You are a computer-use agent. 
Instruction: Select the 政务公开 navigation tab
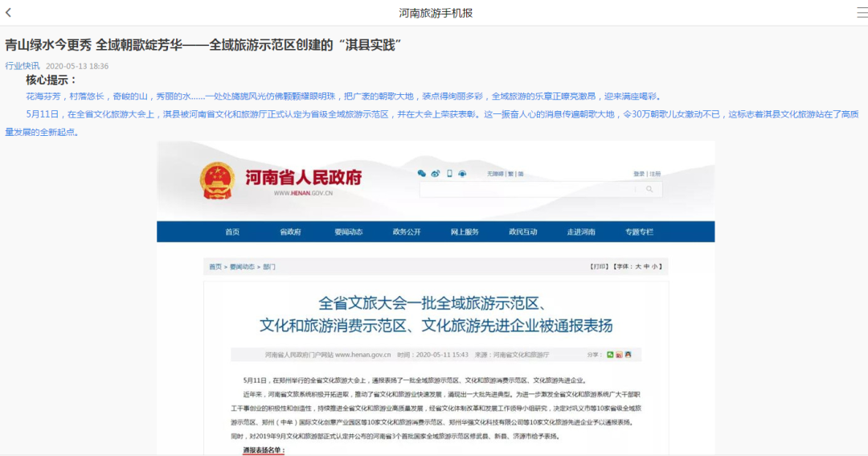click(407, 232)
